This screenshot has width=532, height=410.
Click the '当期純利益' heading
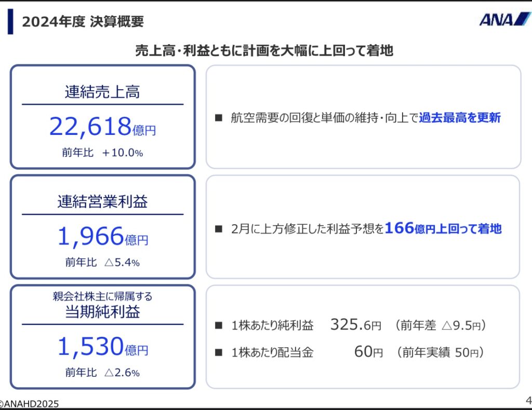click(x=102, y=311)
